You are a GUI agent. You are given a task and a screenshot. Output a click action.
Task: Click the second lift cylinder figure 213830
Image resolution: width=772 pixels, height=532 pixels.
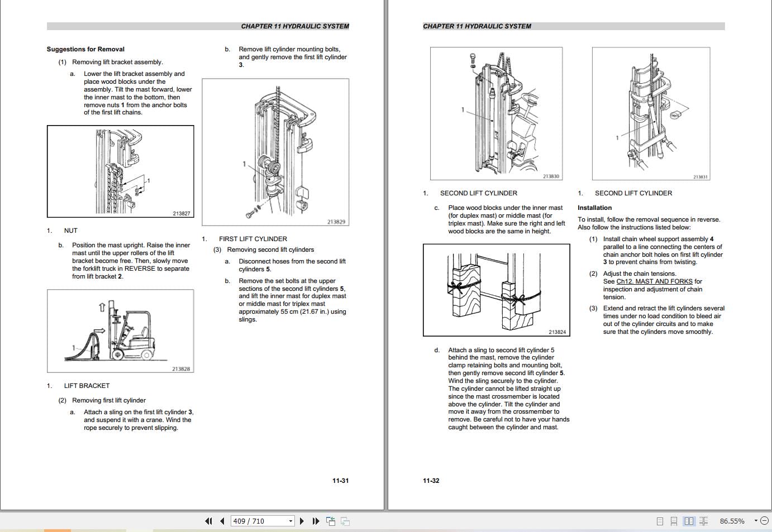point(496,114)
